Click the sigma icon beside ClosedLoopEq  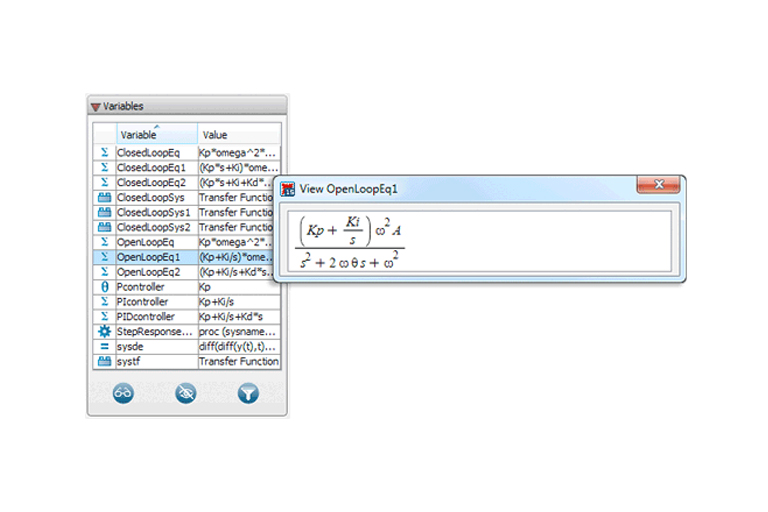104,152
